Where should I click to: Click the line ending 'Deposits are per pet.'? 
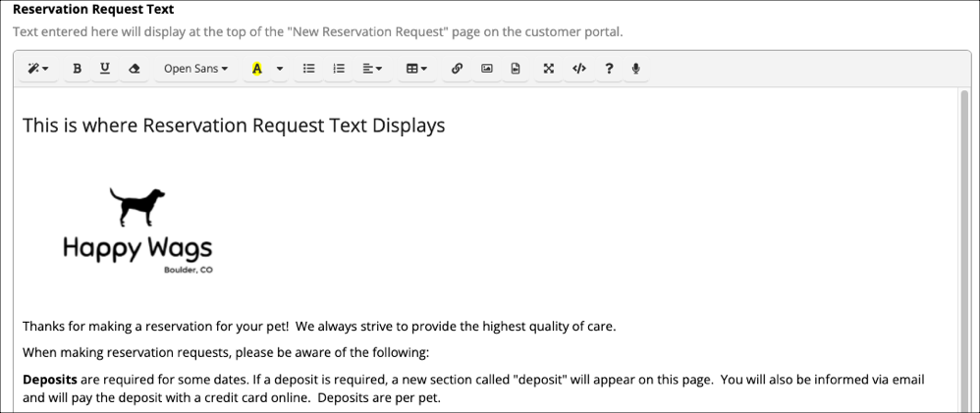click(x=231, y=397)
